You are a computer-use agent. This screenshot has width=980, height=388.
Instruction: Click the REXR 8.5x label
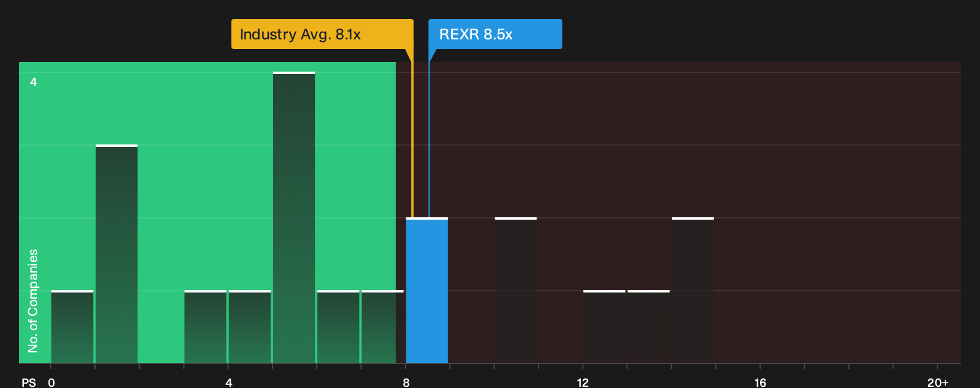tap(495, 34)
